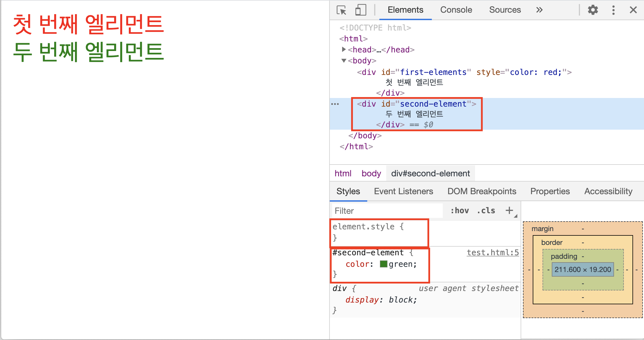Open the test.html:5 source link
The width and height of the screenshot is (644, 340).
click(492, 253)
